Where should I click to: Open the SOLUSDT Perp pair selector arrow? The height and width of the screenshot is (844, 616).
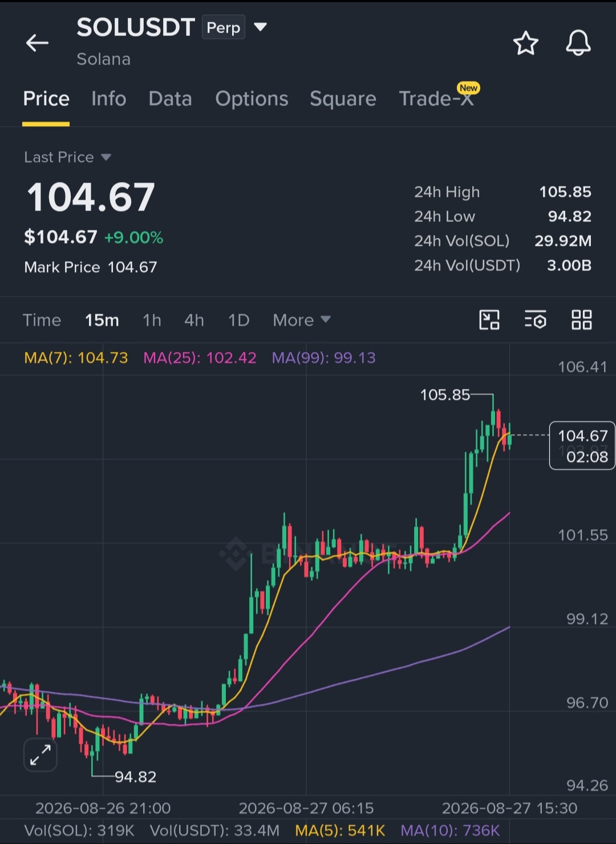(260, 27)
